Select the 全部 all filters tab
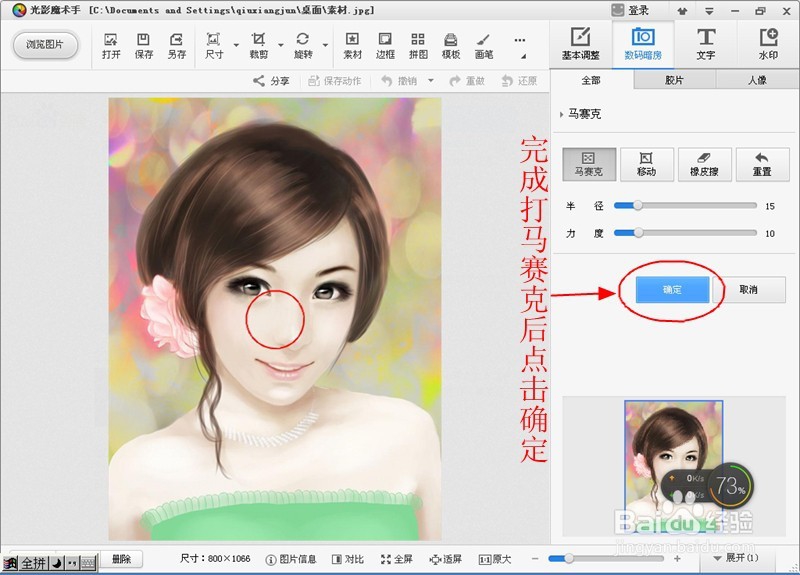The width and height of the screenshot is (800, 575). pyautogui.click(x=592, y=80)
